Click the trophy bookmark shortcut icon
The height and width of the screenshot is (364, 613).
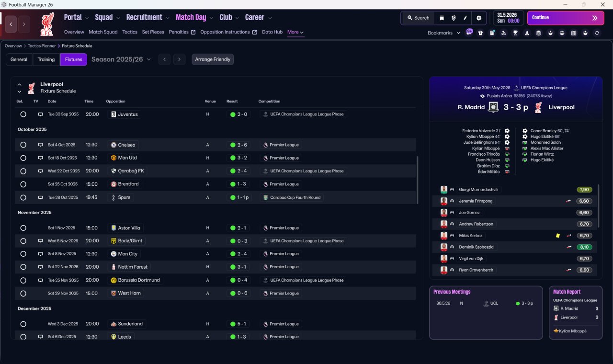pos(515,33)
